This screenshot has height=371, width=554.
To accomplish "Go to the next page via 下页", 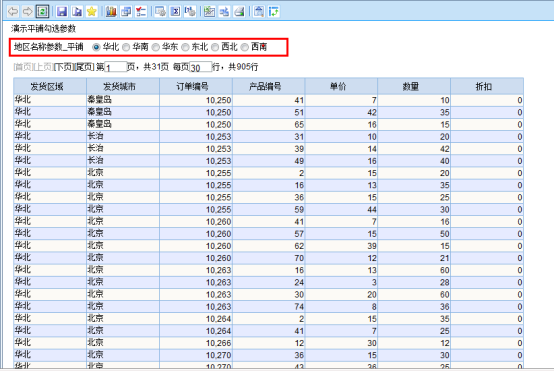I will tap(64, 67).
